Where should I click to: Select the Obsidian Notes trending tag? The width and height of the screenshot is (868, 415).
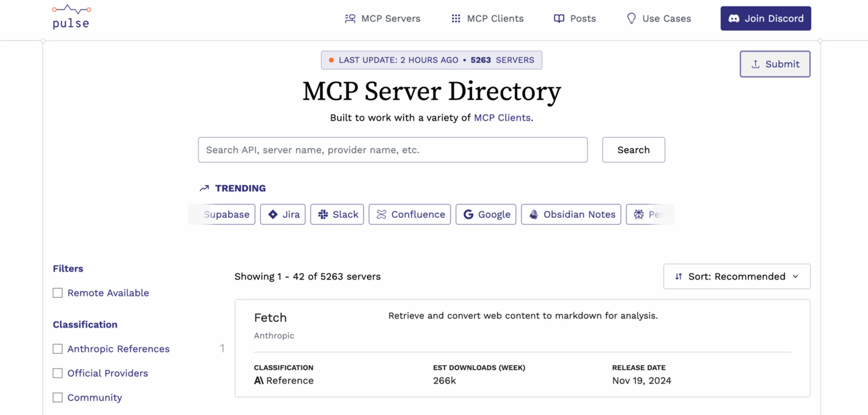(x=571, y=214)
